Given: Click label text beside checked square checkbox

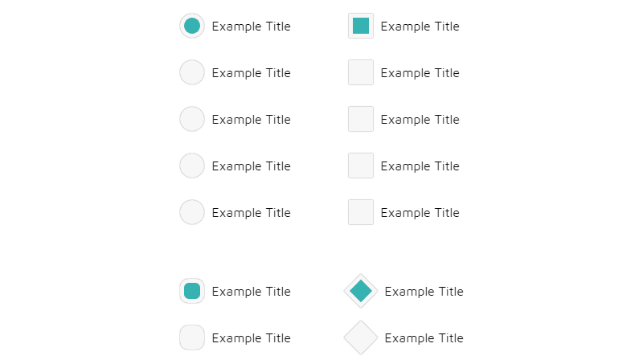Looking at the screenshot, I should pyautogui.click(x=420, y=27).
